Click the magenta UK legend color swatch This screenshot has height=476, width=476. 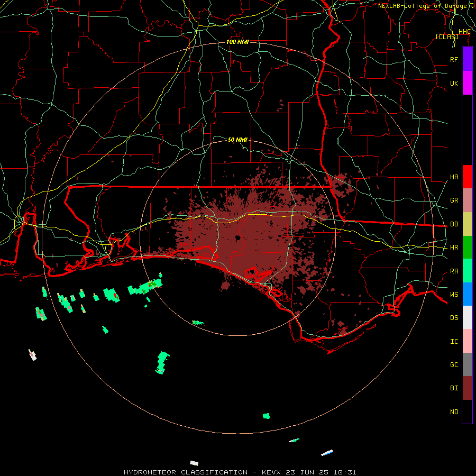click(467, 83)
